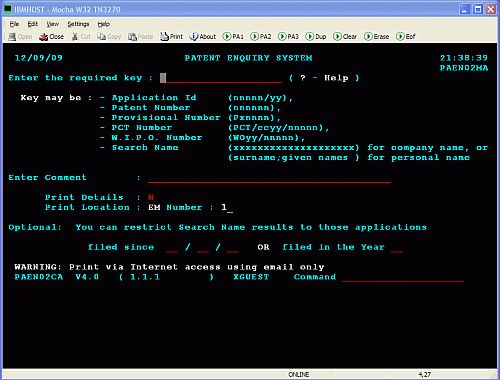The height and width of the screenshot is (380, 500).
Task: Click the Print toolbar icon
Action: (x=171, y=36)
